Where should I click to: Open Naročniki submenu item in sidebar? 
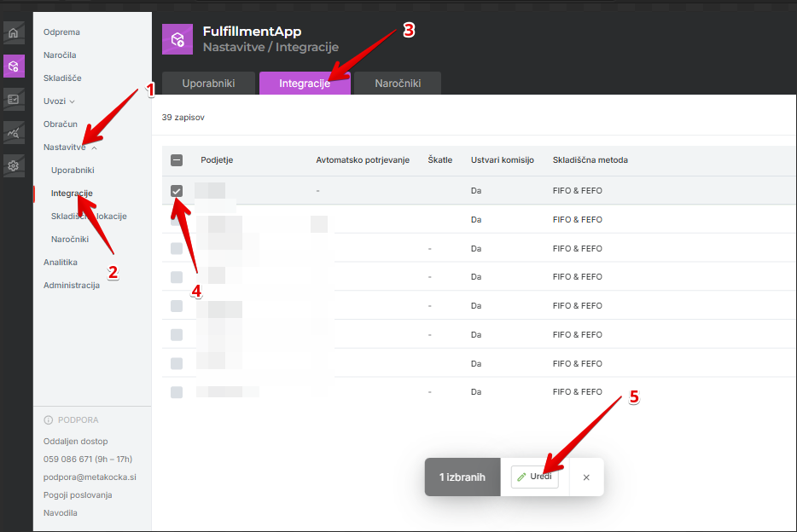click(70, 239)
